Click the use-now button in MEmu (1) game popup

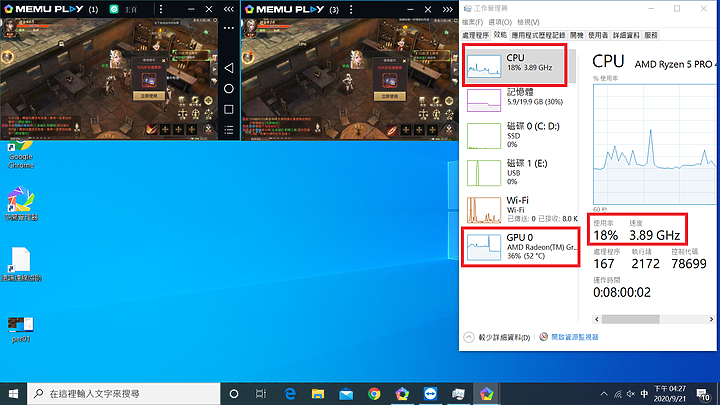pyautogui.click(x=149, y=96)
